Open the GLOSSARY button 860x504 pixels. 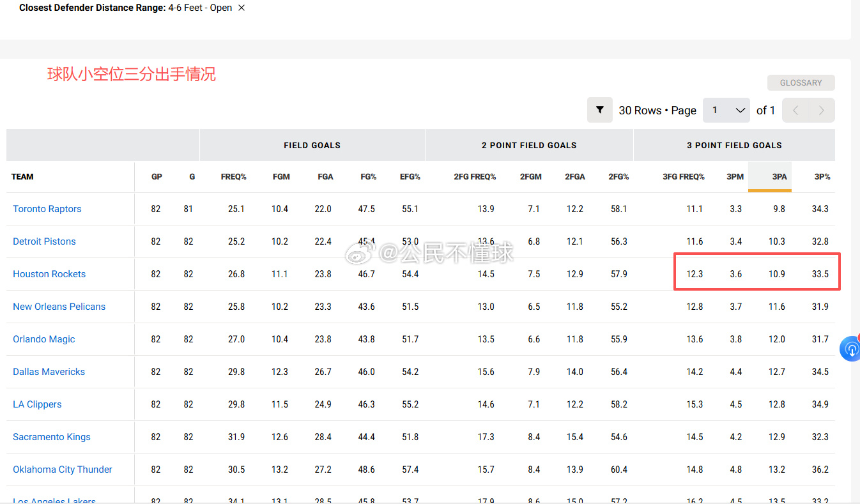click(x=801, y=82)
